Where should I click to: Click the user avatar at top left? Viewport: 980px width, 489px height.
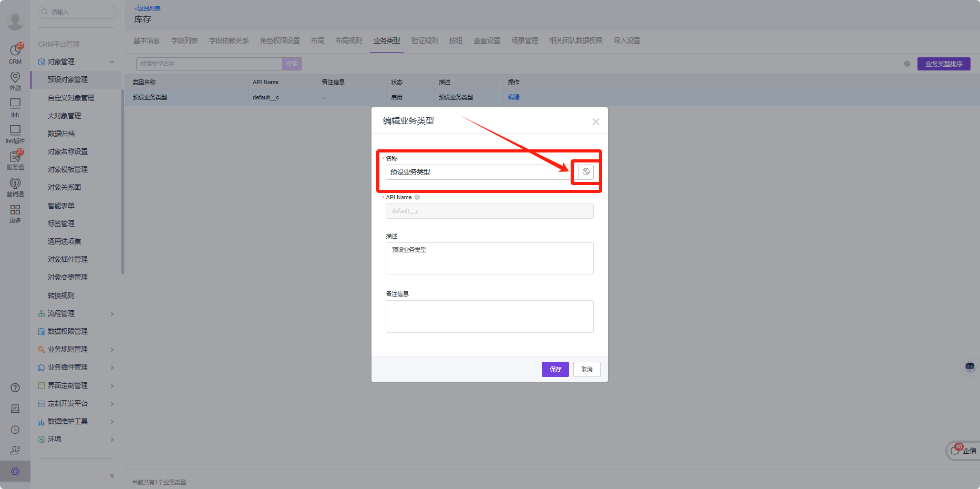pyautogui.click(x=15, y=21)
